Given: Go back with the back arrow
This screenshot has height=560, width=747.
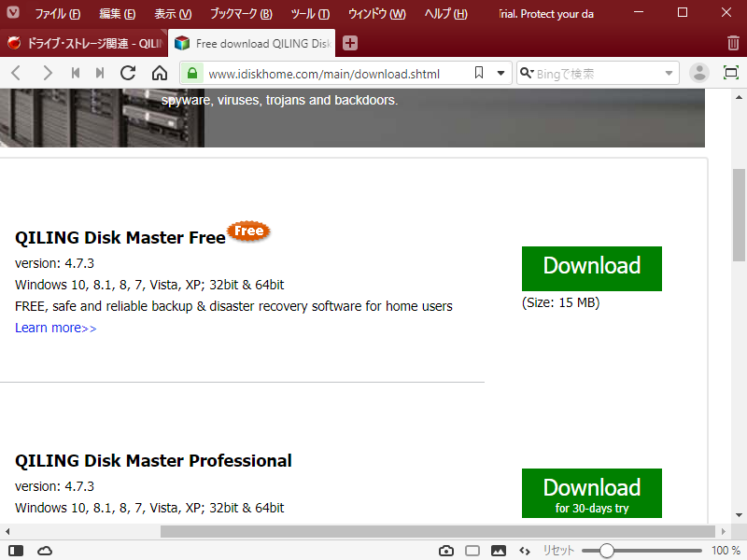Looking at the screenshot, I should [x=16, y=74].
